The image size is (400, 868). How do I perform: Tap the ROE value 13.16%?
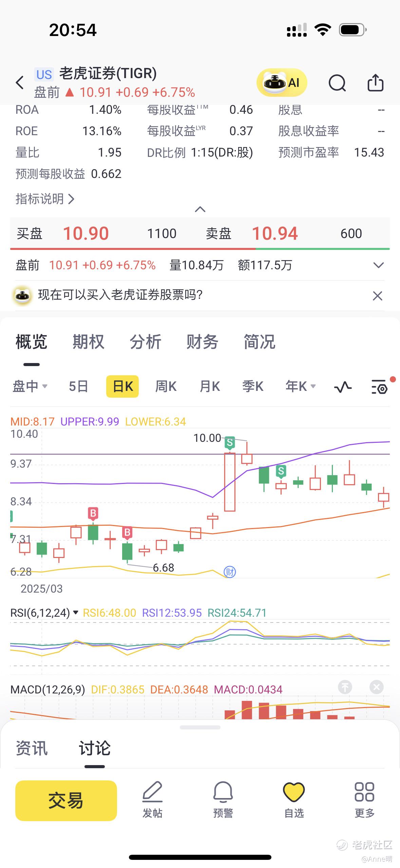click(x=102, y=131)
